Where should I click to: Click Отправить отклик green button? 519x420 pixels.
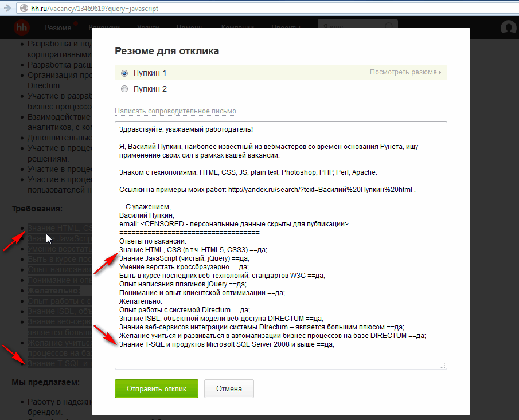tap(157, 388)
